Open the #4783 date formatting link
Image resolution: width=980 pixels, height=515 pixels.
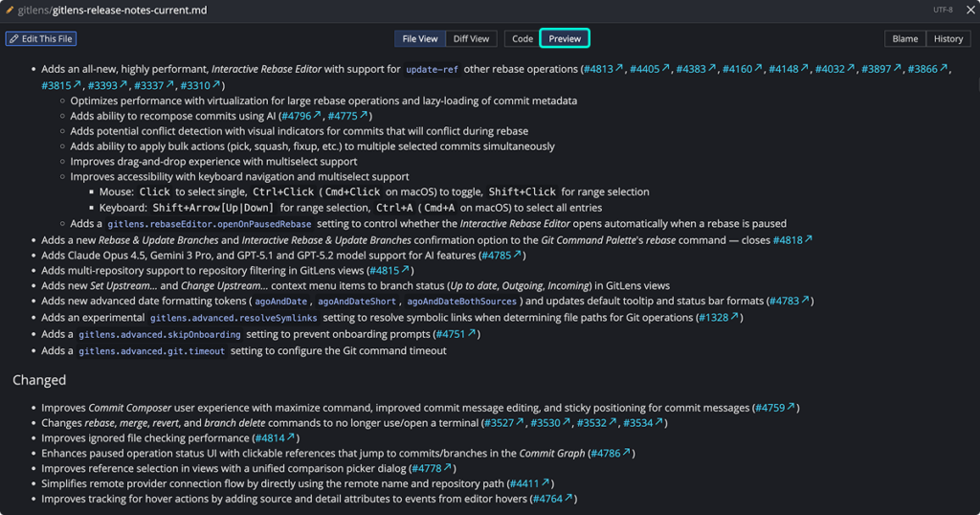790,301
